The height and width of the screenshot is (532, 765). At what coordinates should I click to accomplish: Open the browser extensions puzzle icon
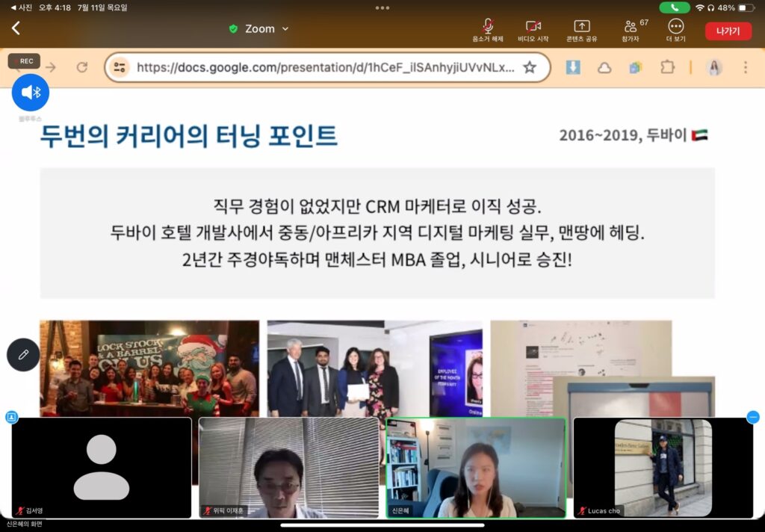pyautogui.click(x=667, y=67)
